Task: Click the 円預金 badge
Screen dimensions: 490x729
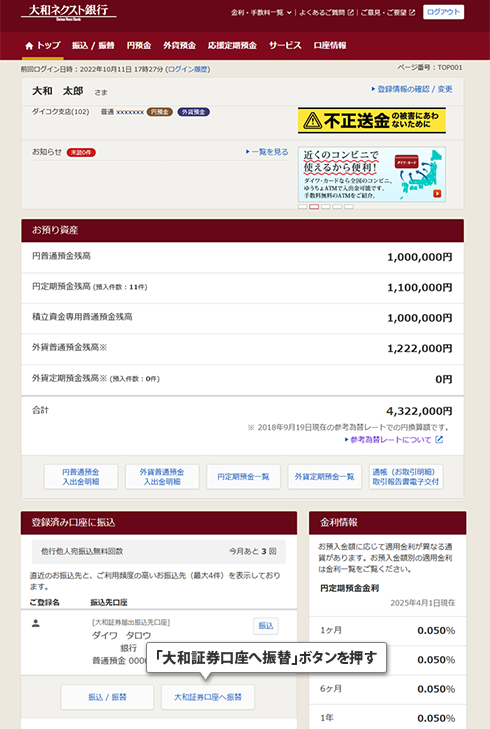Action: pyautogui.click(x=160, y=112)
